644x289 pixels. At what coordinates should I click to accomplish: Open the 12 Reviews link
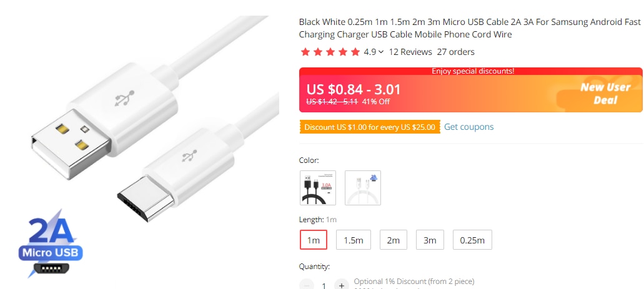pos(410,52)
